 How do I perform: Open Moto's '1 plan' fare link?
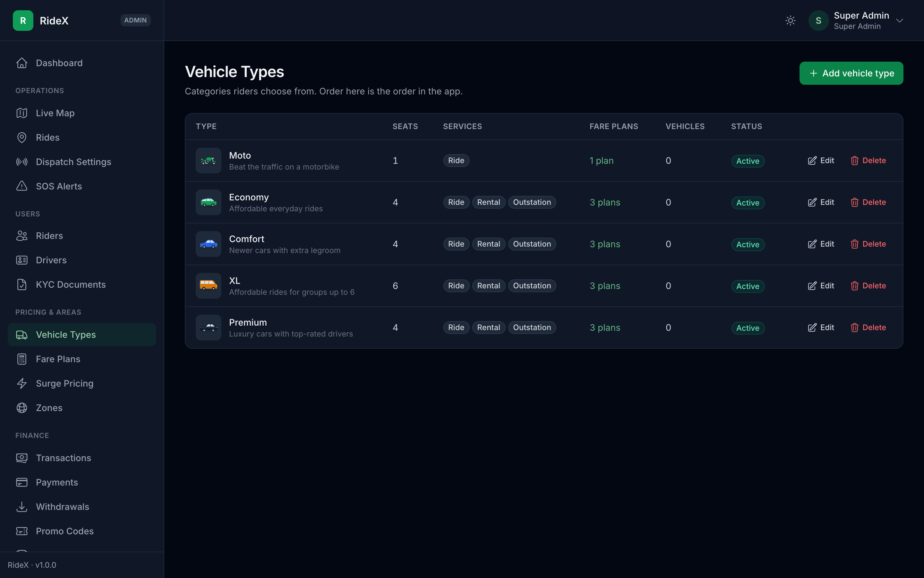tap(601, 161)
